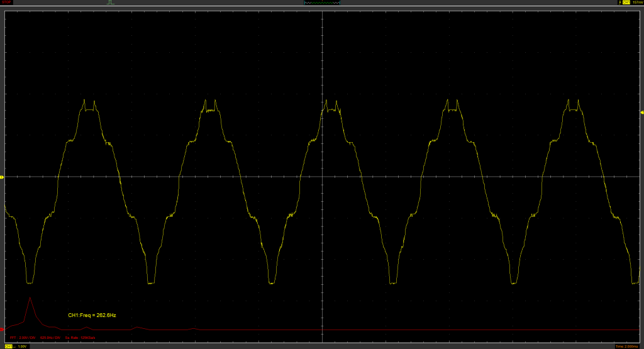
Task: Click the DC coupling symbol beside CH1
Action: coord(15,346)
